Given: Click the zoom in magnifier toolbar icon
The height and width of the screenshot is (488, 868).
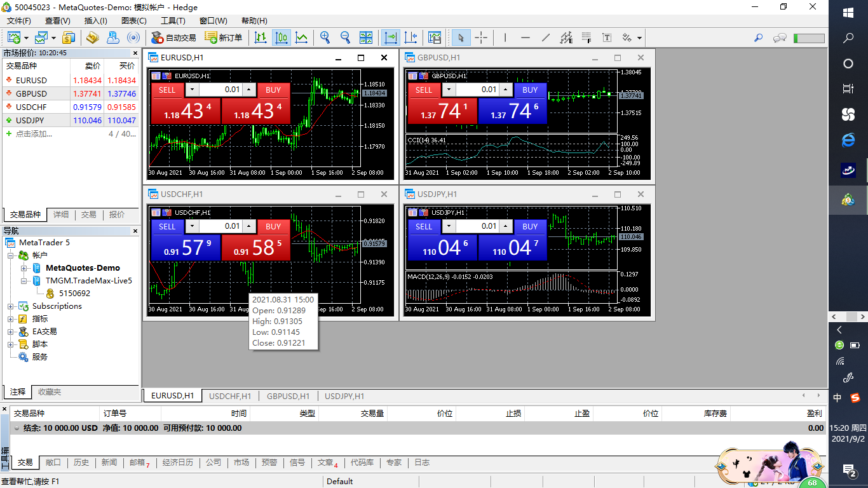Looking at the screenshot, I should pyautogui.click(x=325, y=37).
